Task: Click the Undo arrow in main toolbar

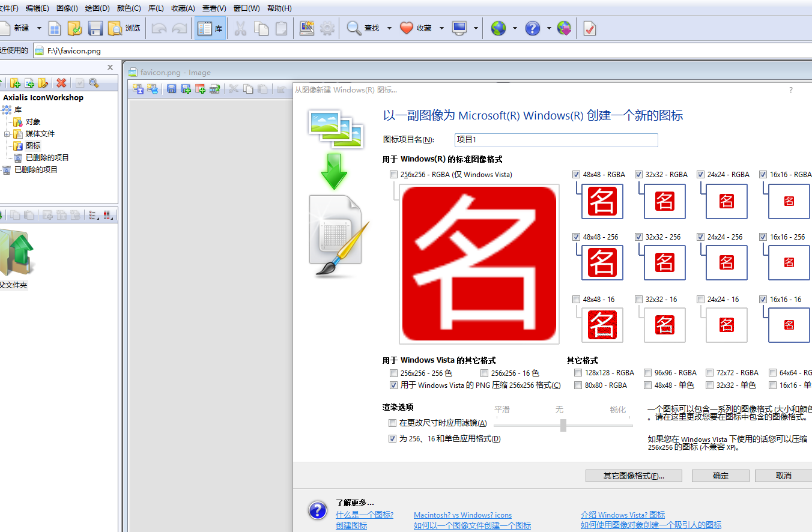Action: pos(159,28)
